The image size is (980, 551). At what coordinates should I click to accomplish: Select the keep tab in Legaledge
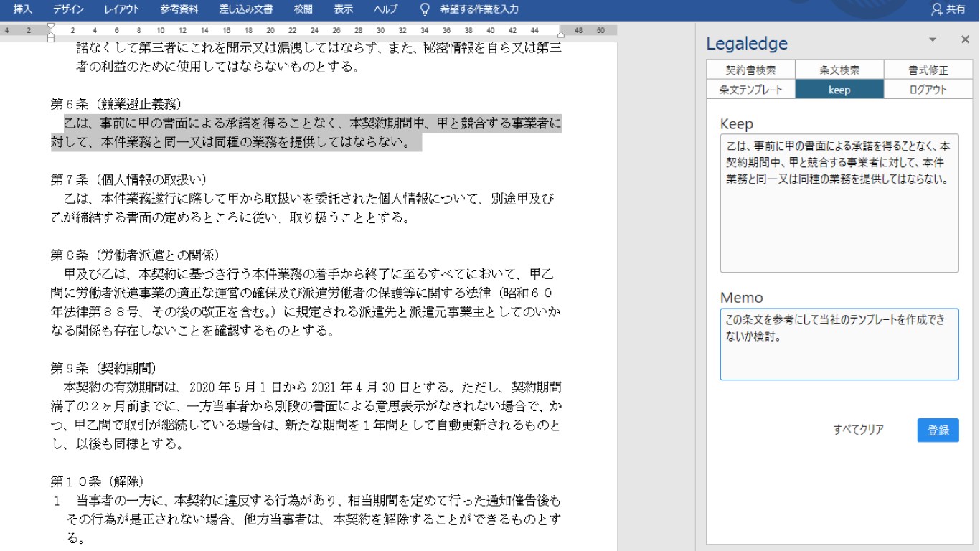point(839,90)
